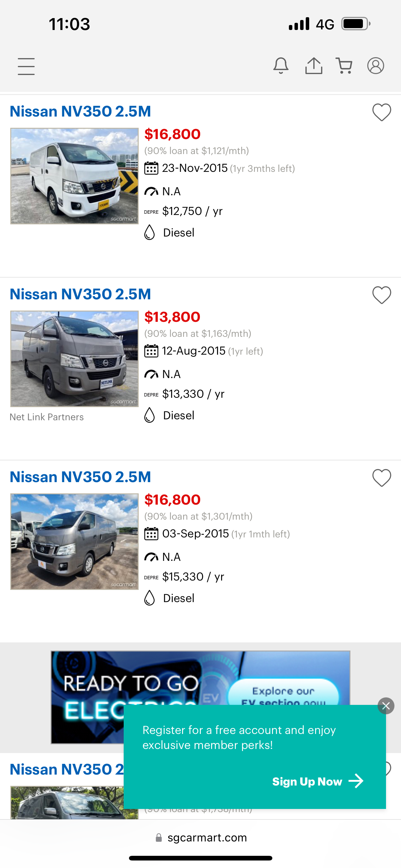Image resolution: width=401 pixels, height=868 pixels.
Task: Open the shopping cart icon
Action: point(344,66)
